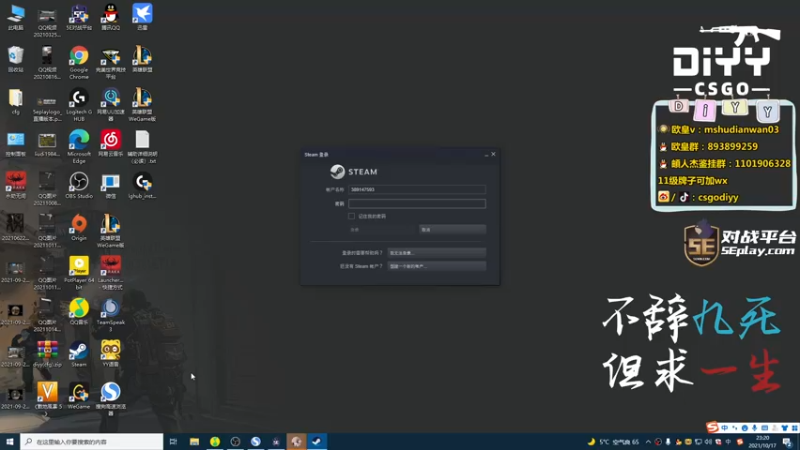800x450 pixels.
Task: Open OBS from the taskbar
Action: coord(235,441)
